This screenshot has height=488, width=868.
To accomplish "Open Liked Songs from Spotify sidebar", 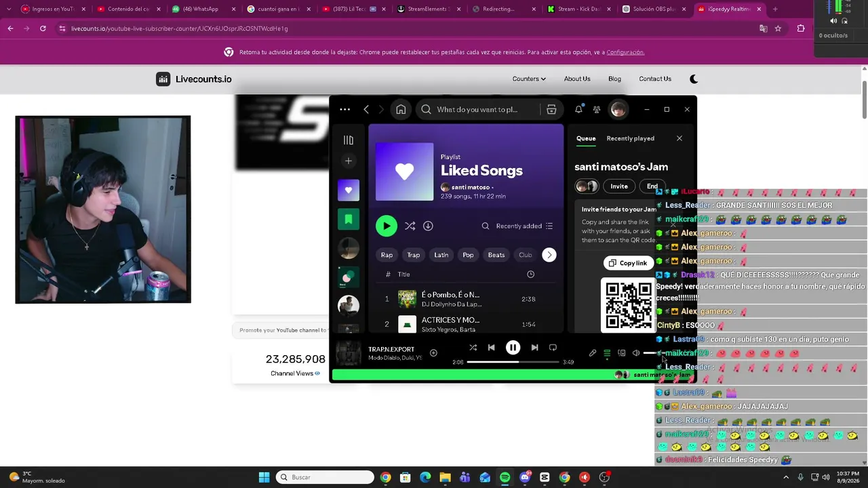I will pos(349,190).
